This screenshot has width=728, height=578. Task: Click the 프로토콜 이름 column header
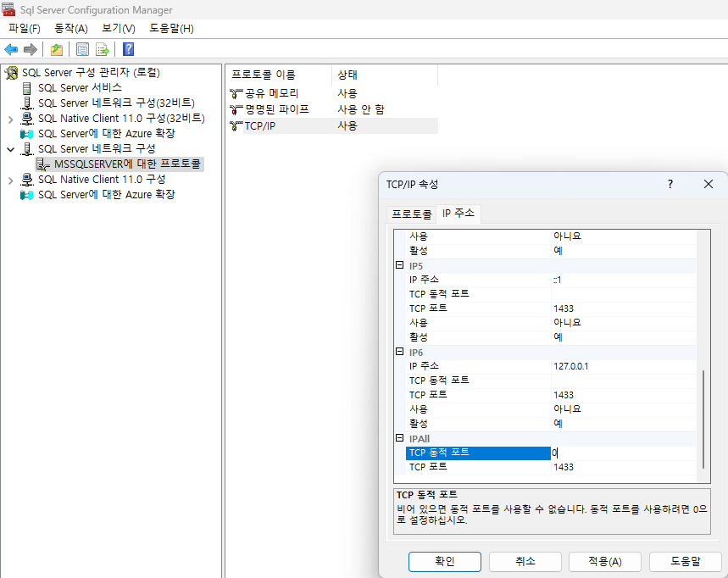[x=280, y=75]
